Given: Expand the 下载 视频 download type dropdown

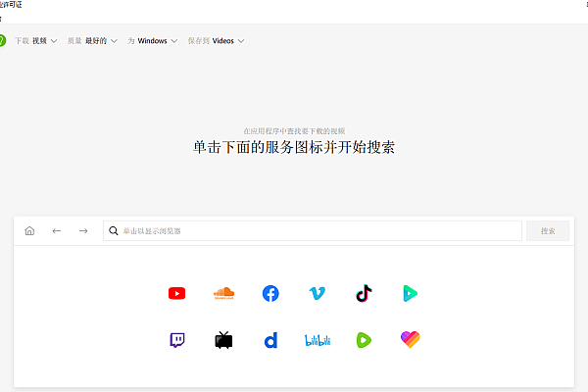Looking at the screenshot, I should pyautogui.click(x=36, y=40).
